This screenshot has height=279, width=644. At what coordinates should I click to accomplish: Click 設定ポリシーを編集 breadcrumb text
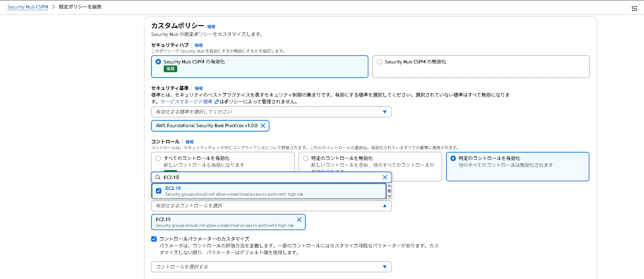[80, 7]
